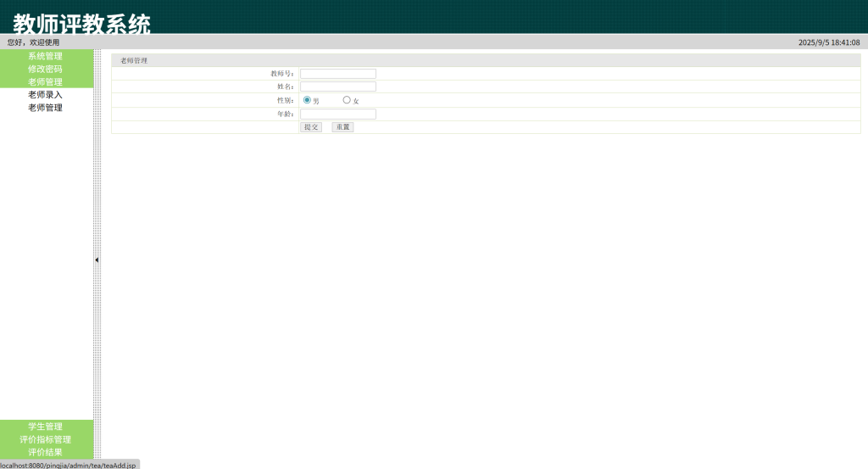The width and height of the screenshot is (868, 469).
Task: Focus the 年龄 input field
Action: pos(338,114)
